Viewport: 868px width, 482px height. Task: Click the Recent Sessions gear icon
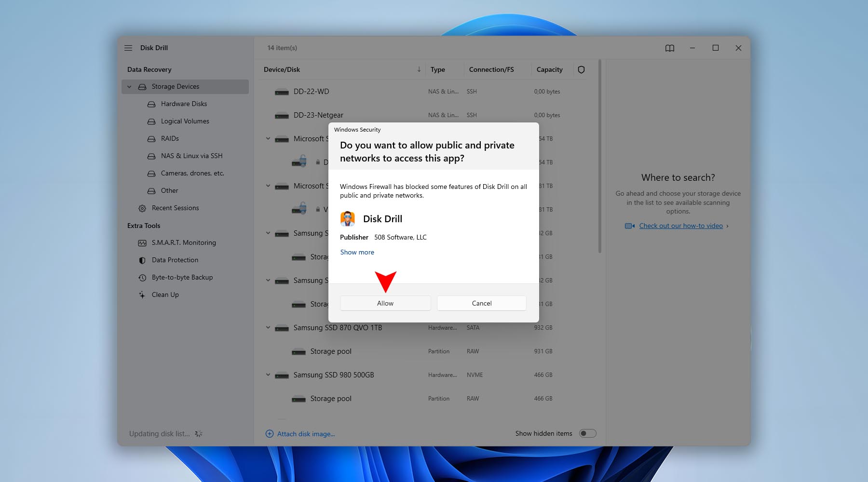142,208
